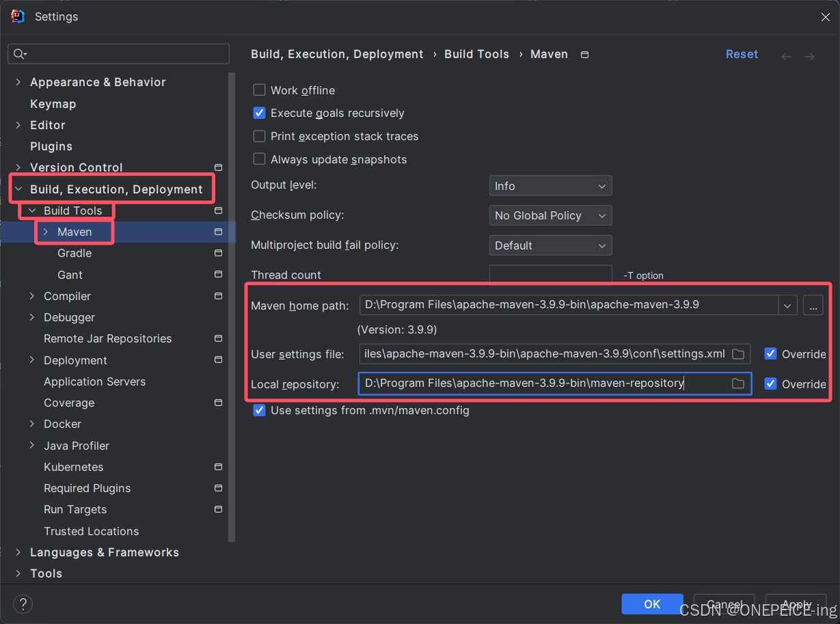Image resolution: width=840 pixels, height=624 pixels.
Task: Click project-scope icon on Gant row
Action: coord(218,275)
